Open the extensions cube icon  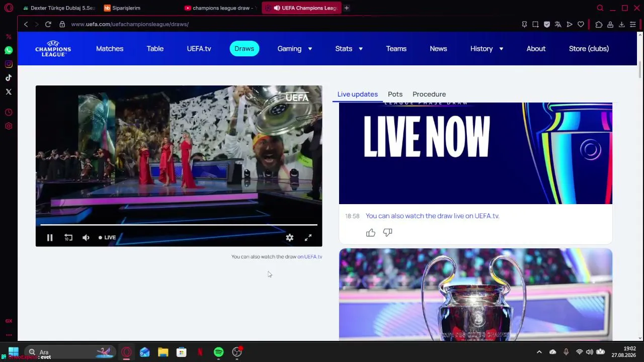click(599, 24)
